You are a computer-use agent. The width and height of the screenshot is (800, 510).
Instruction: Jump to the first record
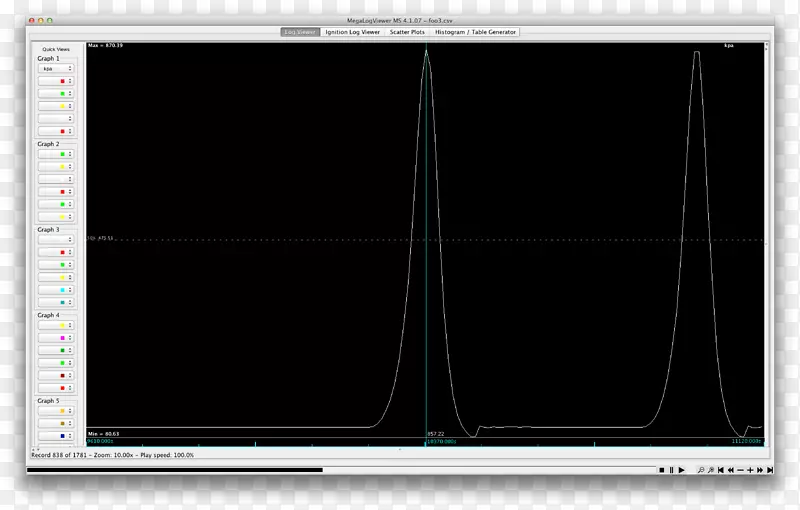click(721, 469)
